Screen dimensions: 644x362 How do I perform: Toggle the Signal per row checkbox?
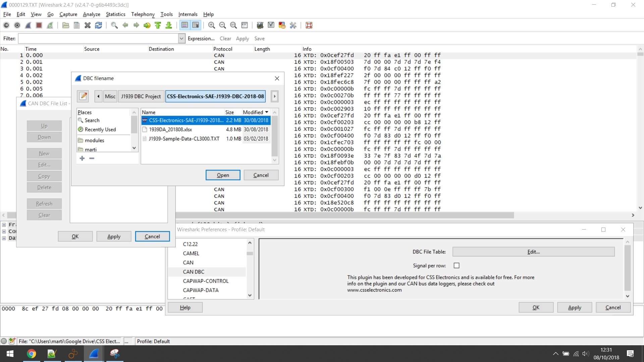point(457,266)
